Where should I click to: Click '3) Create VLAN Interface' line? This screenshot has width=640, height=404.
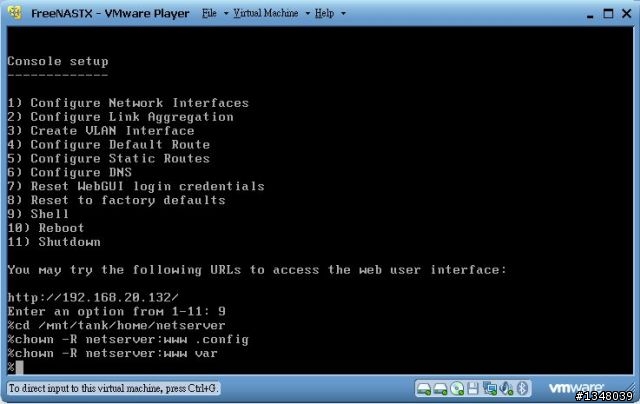click(x=101, y=131)
